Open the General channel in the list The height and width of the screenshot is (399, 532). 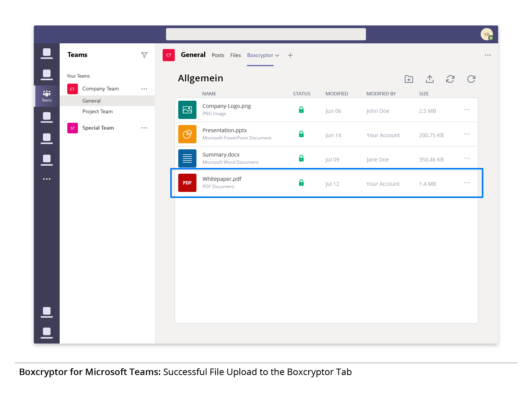(107, 101)
